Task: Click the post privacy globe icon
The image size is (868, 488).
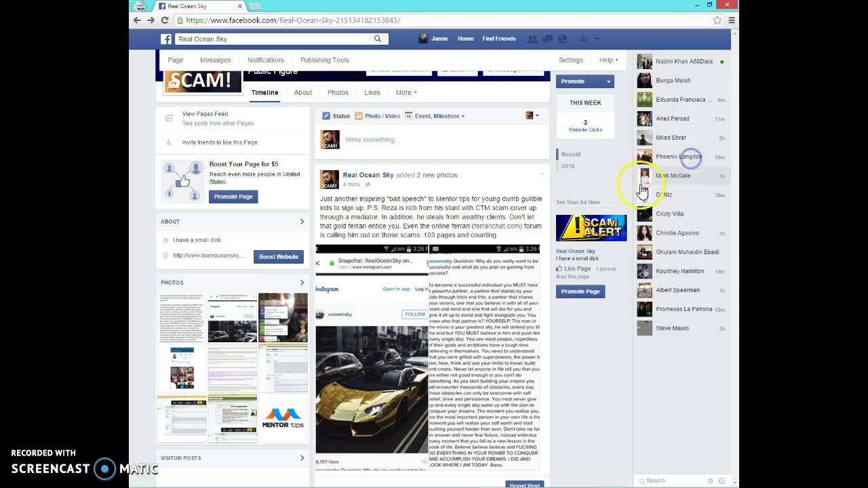Action: 368,184
